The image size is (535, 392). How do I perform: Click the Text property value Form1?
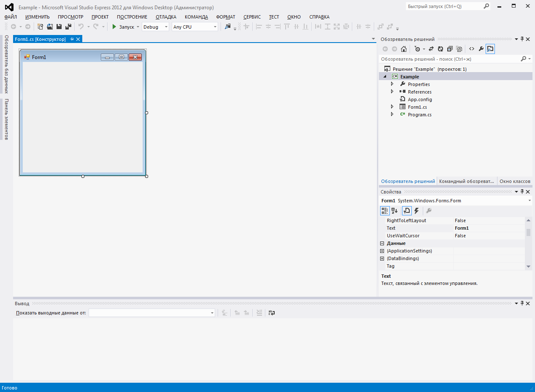click(x=462, y=228)
